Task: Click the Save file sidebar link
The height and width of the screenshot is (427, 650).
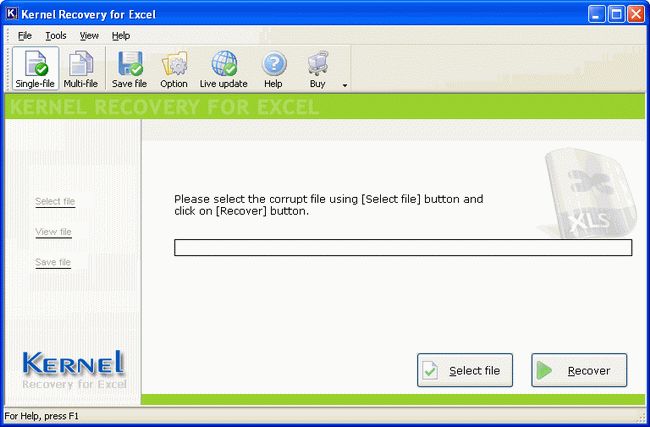Action: (53, 262)
